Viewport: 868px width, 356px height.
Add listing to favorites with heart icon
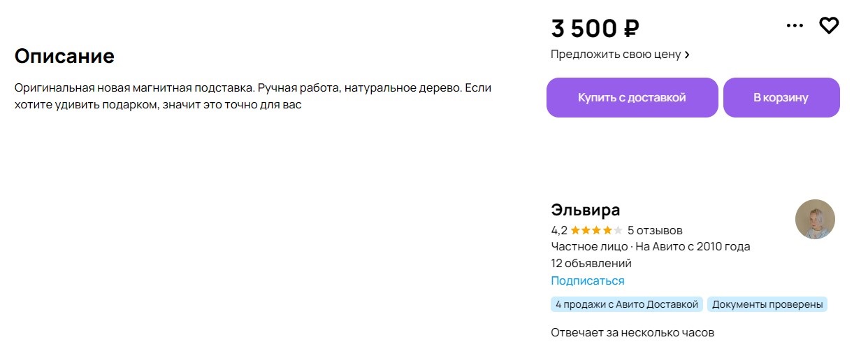(829, 26)
